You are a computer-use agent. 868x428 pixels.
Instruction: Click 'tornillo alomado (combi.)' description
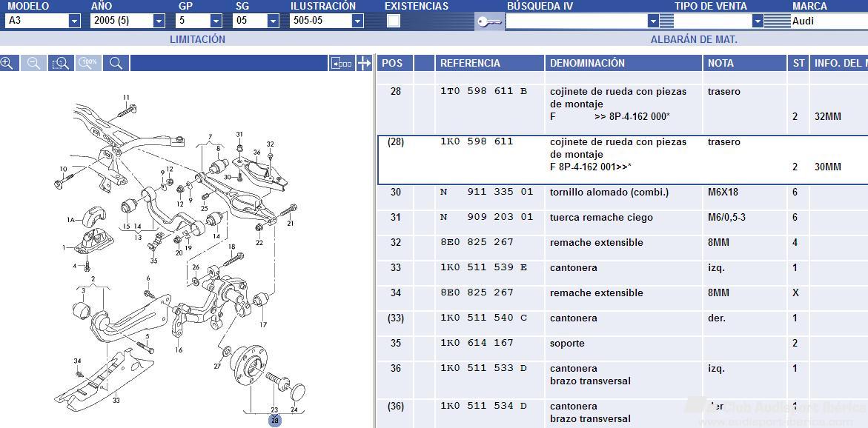(609, 193)
